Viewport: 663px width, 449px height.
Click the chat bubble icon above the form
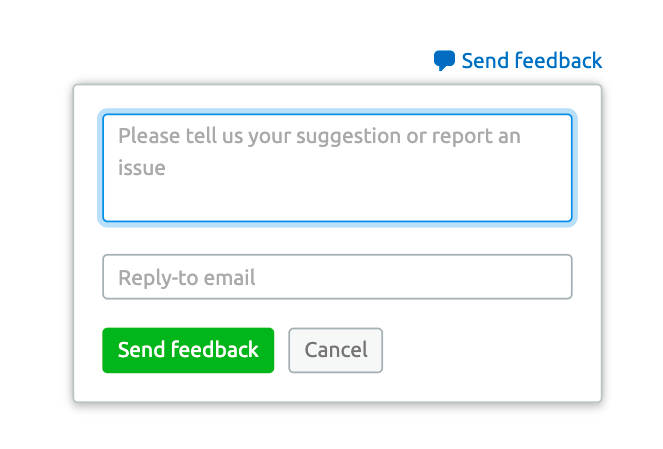[444, 61]
